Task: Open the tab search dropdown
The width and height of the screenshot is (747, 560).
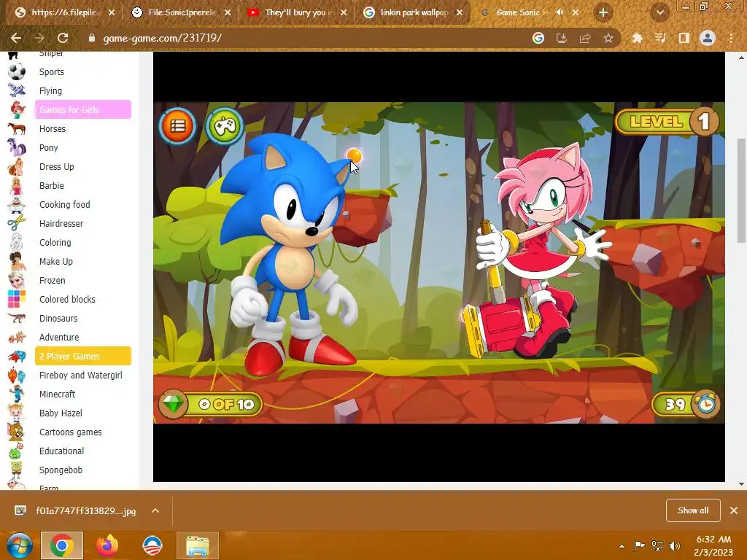Action: pyautogui.click(x=659, y=12)
